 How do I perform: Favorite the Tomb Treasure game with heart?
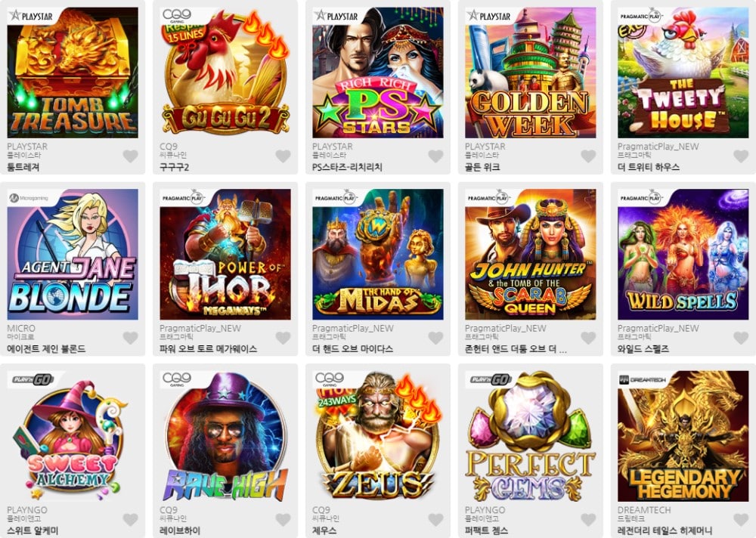(x=130, y=156)
